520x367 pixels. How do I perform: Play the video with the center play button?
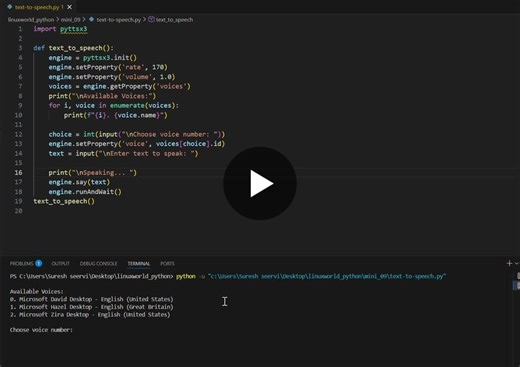click(260, 183)
